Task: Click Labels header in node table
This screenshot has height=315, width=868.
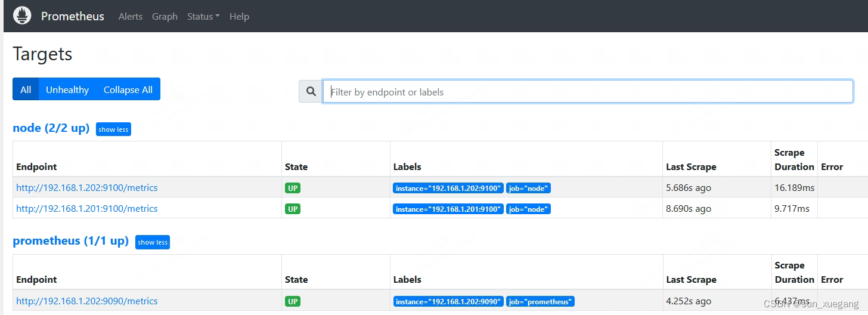Action: (x=407, y=167)
